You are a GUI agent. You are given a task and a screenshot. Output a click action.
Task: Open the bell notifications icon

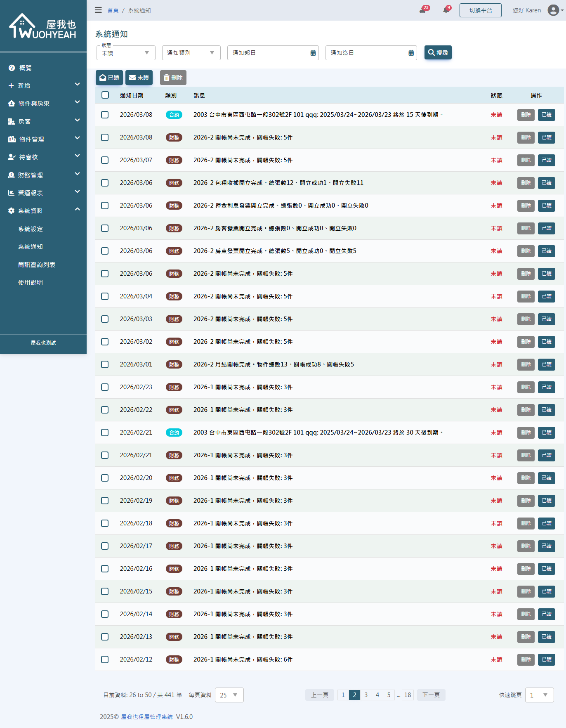[x=446, y=10]
